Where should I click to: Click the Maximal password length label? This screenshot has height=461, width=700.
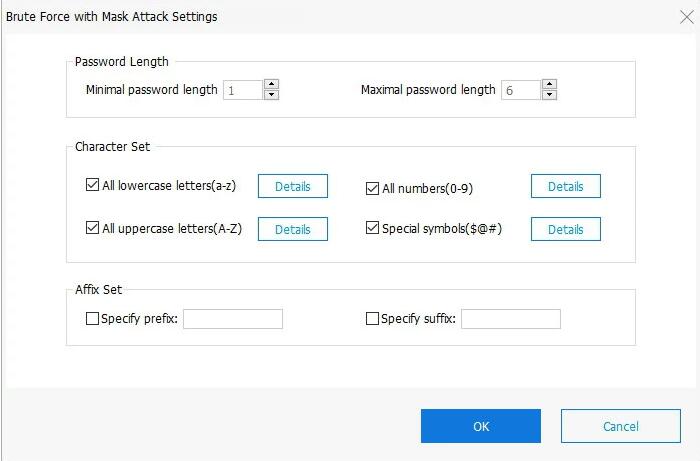tap(428, 90)
